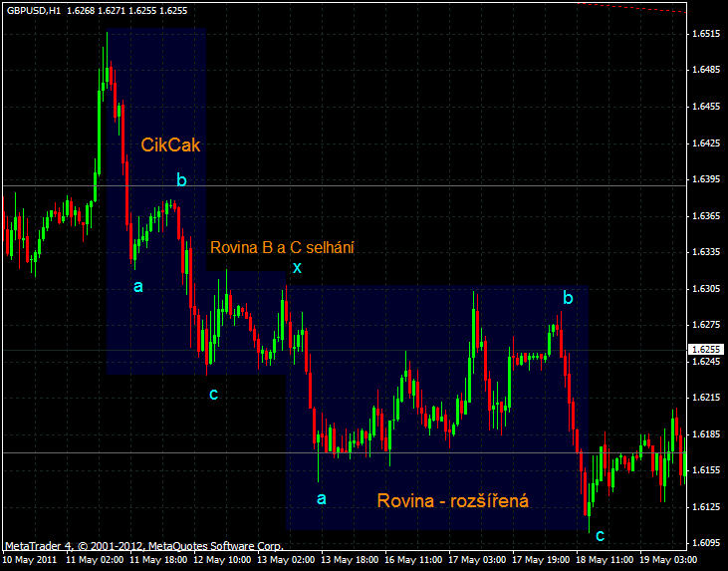Click the 1.6455 price axis label
Viewport: 728px width, 571px height.
pos(706,107)
